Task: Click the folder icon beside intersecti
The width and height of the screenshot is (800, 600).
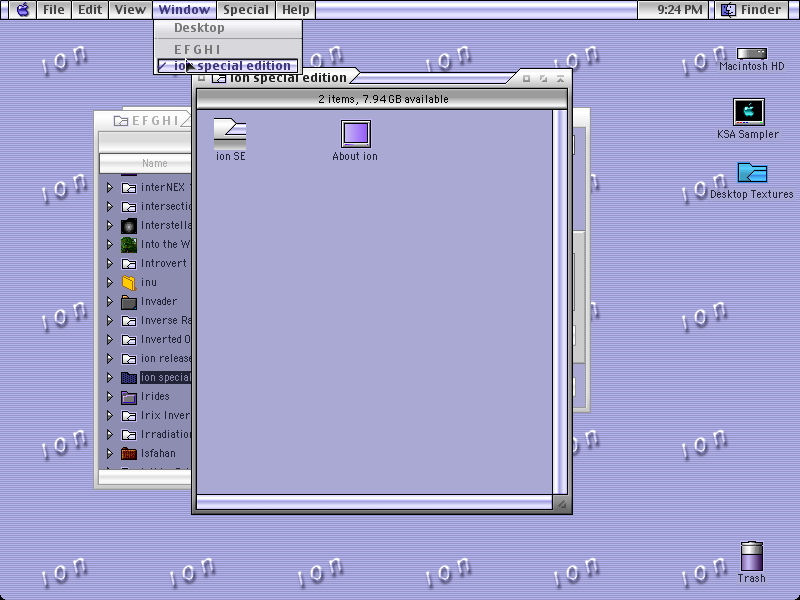Action: pos(129,207)
